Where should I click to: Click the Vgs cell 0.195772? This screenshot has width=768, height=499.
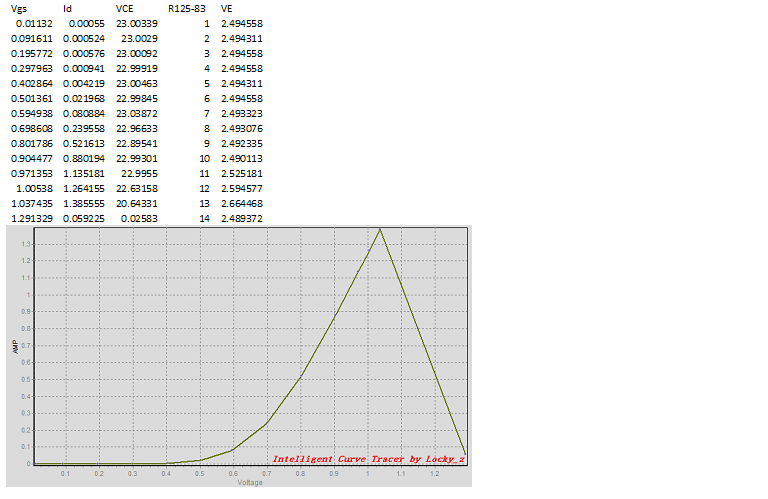click(x=31, y=53)
